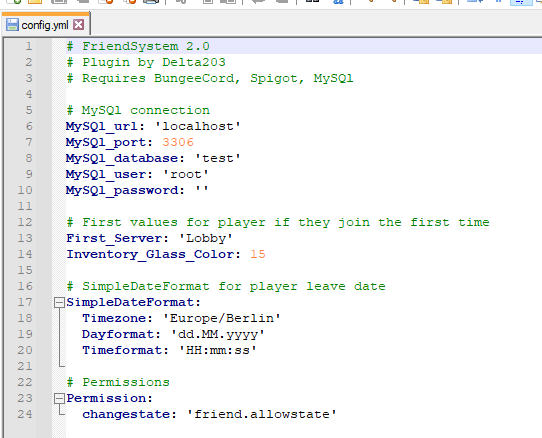Click the blue disk icon on config.yml tab
Image resolution: width=542 pixels, height=438 pixels.
pyautogui.click(x=12, y=25)
